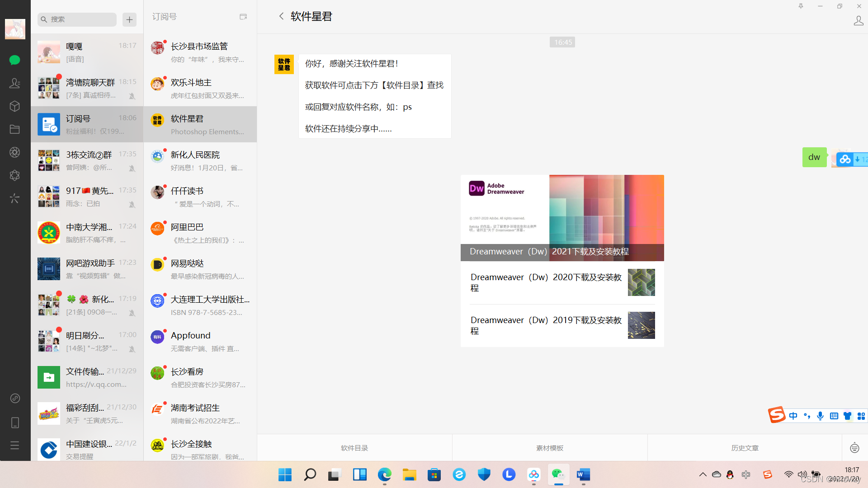868x488 pixels.
Task: Click the 软件星君 avatar in the chat message
Action: click(284, 64)
